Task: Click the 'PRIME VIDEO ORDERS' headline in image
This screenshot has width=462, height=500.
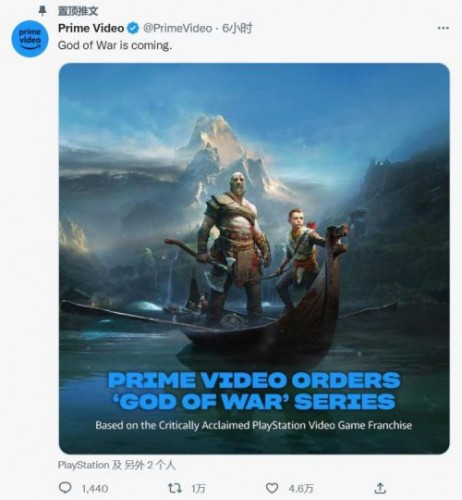Action: 254,380
